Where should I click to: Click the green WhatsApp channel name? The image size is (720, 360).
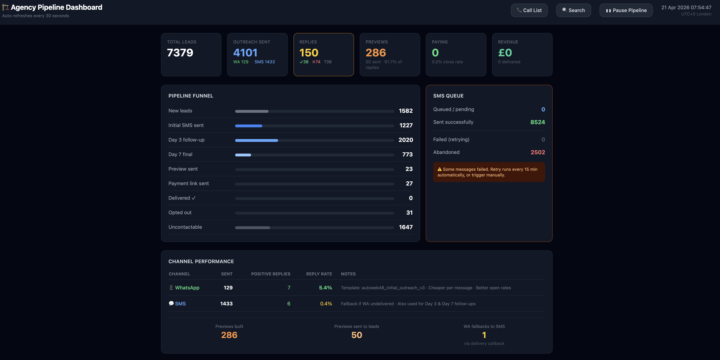point(187,288)
